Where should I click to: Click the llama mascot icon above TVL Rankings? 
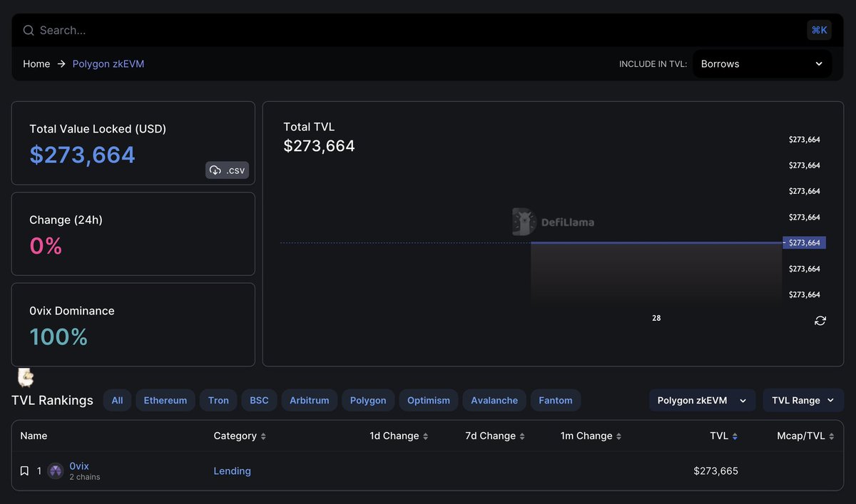26,376
